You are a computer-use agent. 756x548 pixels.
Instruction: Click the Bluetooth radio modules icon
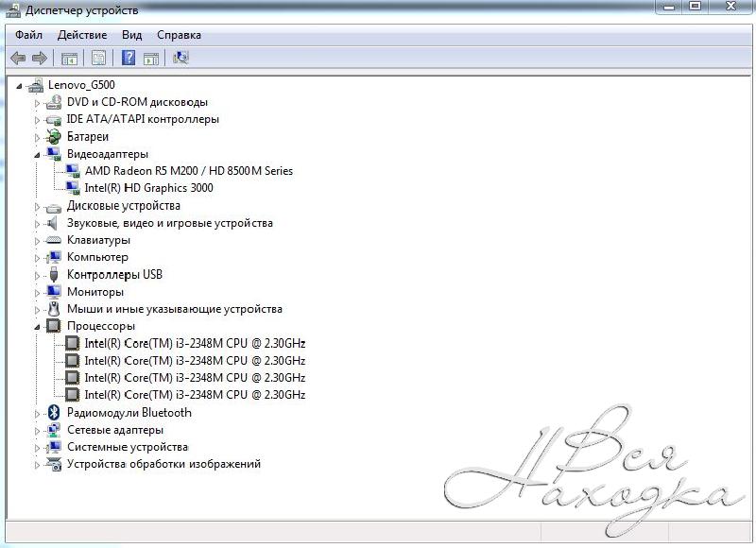pos(54,412)
